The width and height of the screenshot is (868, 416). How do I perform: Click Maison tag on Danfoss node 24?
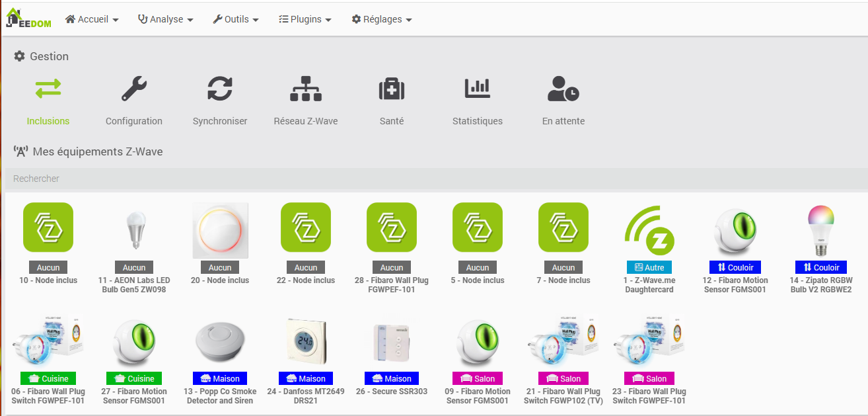tap(306, 378)
